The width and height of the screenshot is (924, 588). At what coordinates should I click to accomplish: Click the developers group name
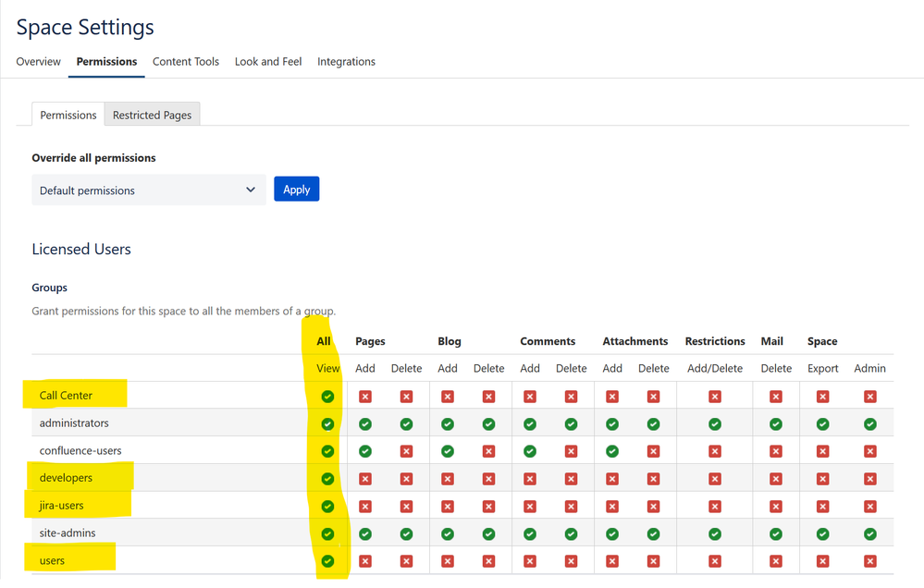point(66,478)
